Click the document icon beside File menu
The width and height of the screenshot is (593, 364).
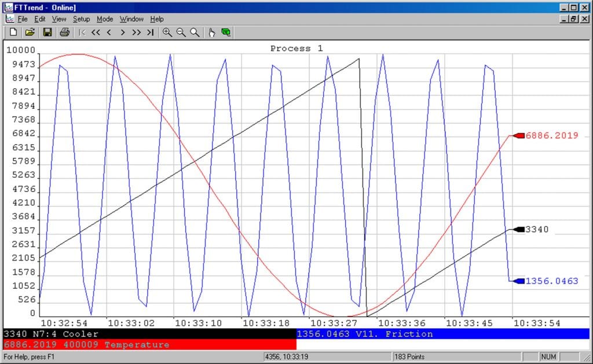click(x=10, y=19)
